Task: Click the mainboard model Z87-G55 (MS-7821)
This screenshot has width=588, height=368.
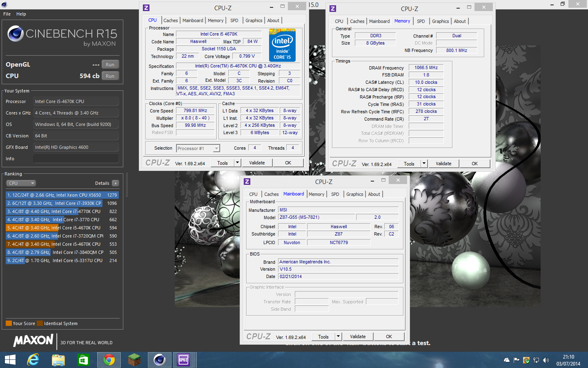Action: (x=316, y=217)
